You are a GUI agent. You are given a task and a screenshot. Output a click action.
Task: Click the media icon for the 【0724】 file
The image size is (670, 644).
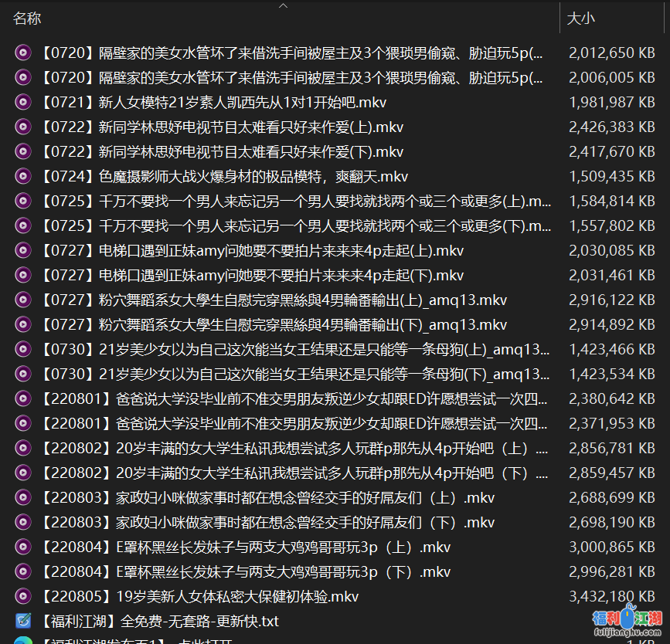[23, 177]
